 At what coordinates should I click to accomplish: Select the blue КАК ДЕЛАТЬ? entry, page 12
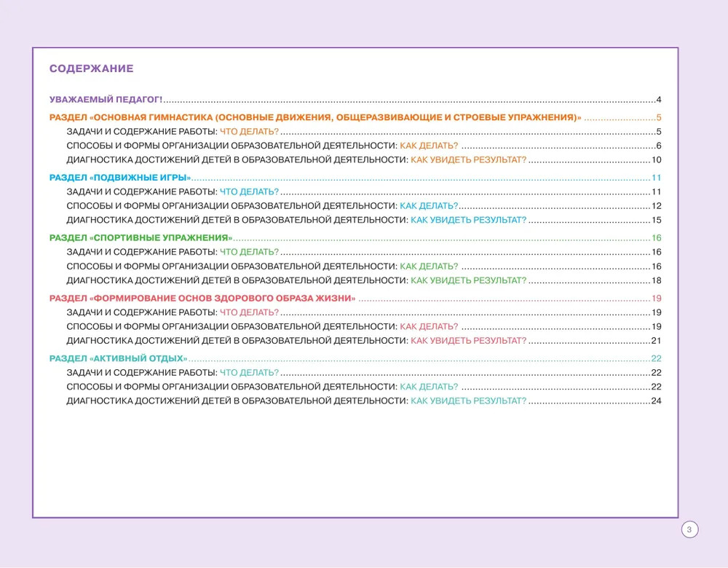364,206
